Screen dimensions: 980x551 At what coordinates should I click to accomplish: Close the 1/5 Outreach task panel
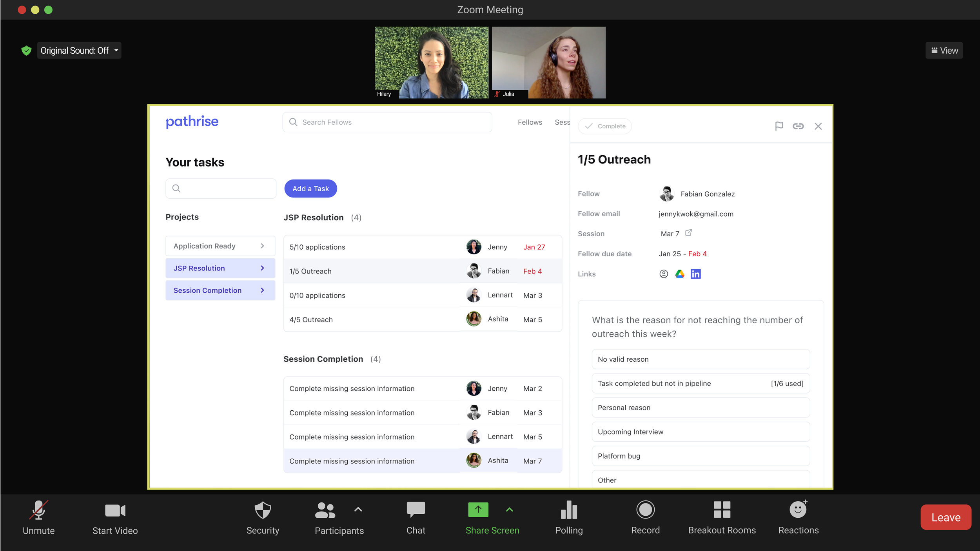coord(818,126)
